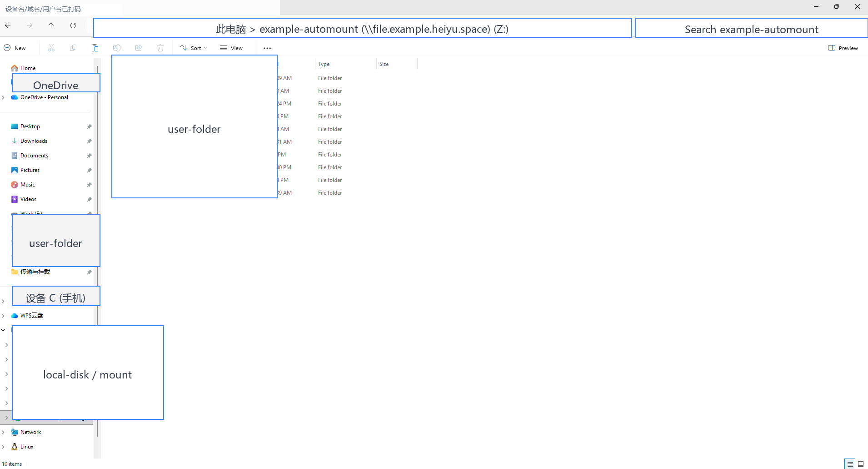Expand the Linux tree node

[3, 447]
